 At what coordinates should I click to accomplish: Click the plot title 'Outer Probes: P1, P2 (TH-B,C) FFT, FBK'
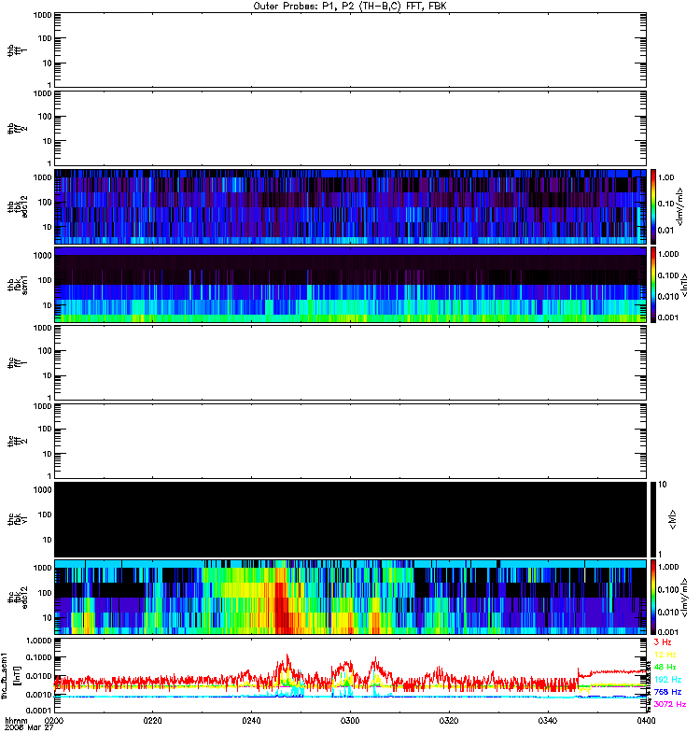click(350, 7)
